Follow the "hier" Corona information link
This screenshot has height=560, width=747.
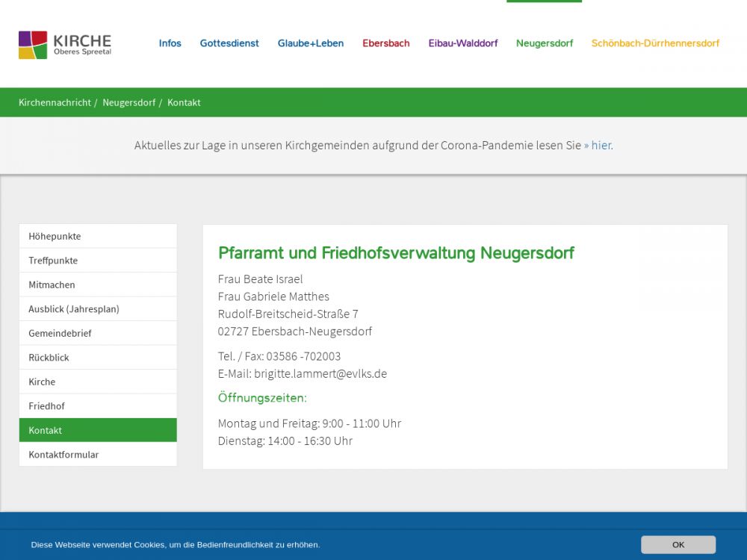tap(601, 146)
